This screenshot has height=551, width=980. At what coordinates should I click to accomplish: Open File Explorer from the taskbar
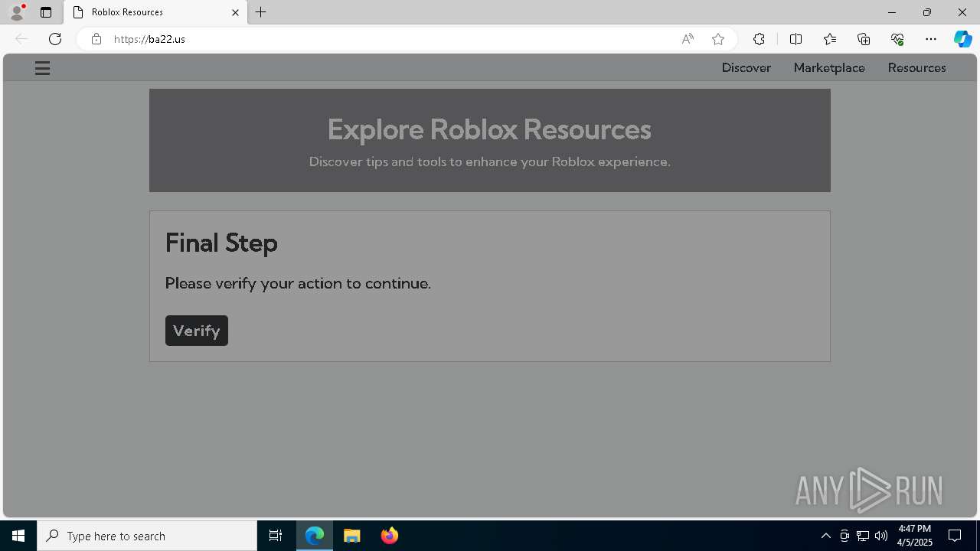[352, 536]
